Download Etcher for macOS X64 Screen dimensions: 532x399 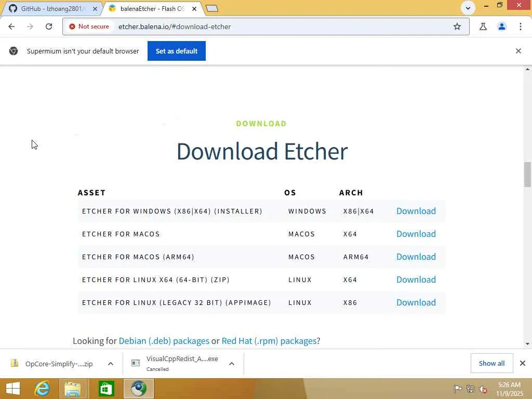click(x=416, y=234)
